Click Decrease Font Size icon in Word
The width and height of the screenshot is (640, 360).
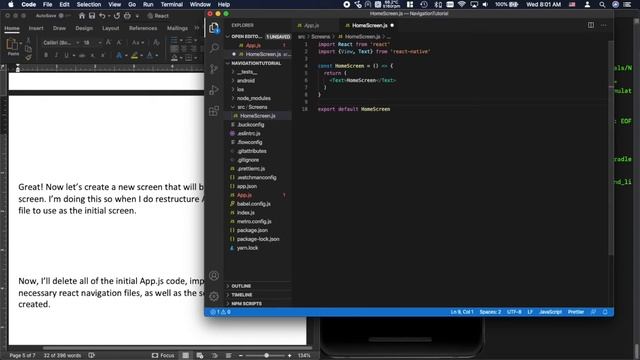119,42
